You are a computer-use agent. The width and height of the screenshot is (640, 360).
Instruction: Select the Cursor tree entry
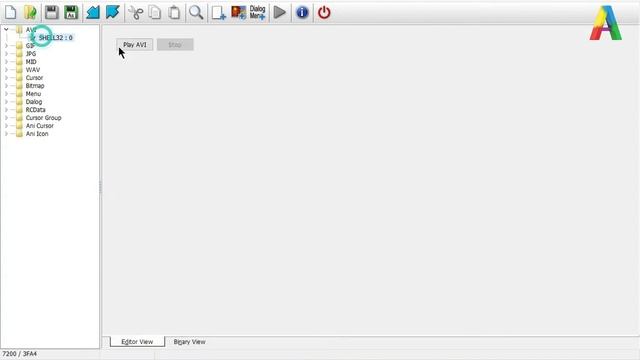[x=34, y=78]
